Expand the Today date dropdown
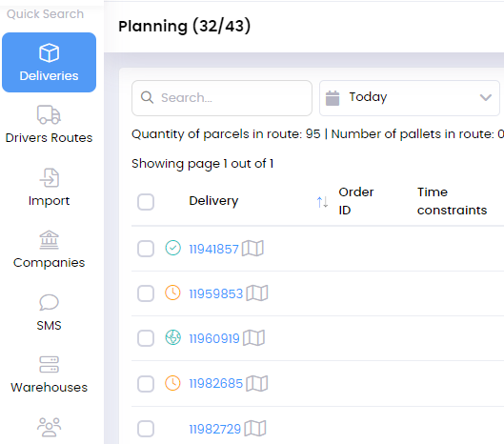This screenshot has height=444, width=504. coord(409,98)
